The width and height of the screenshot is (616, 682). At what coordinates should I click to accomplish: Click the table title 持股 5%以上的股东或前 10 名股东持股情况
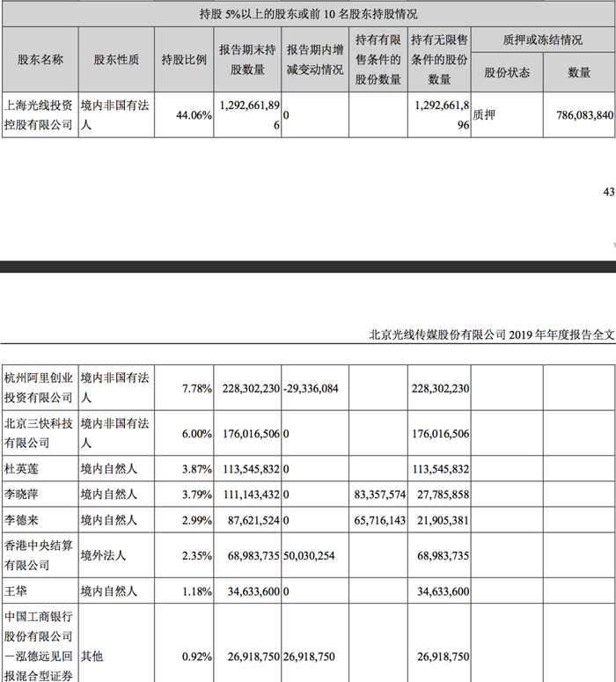point(308,14)
